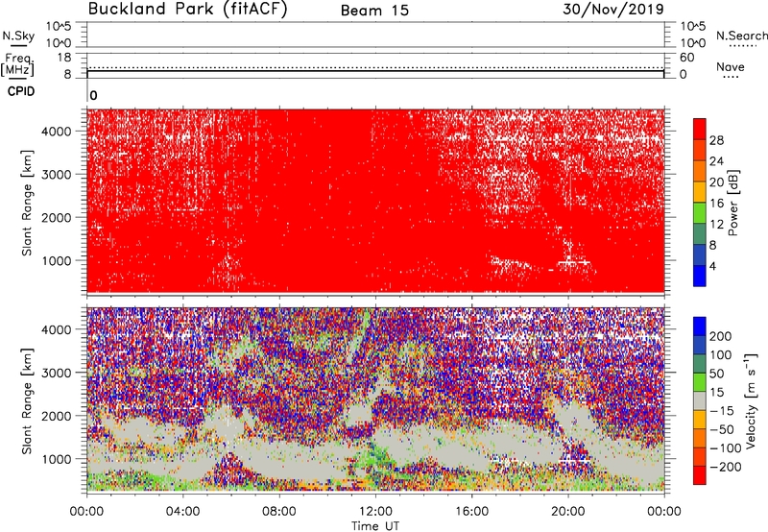The height and width of the screenshot is (532, 768).
Task: Click the power colorbar's green segment
Action: pos(700,212)
